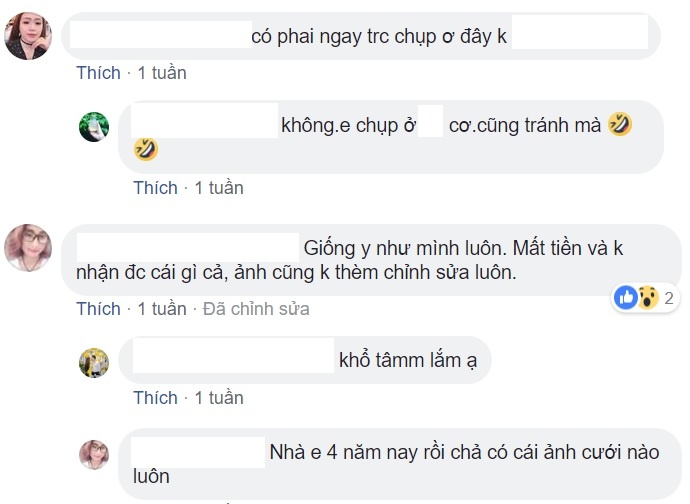Click Thích under the 'Giống y như mình' comment
Image resolution: width=690 pixels, height=504 pixels.
tap(98, 309)
